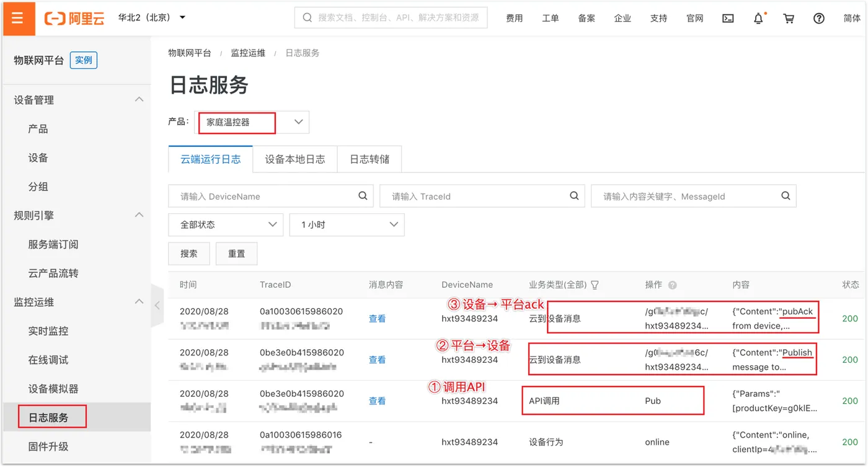The image size is (868, 467).
Task: Open 官网 in the top menu
Action: 695,19
